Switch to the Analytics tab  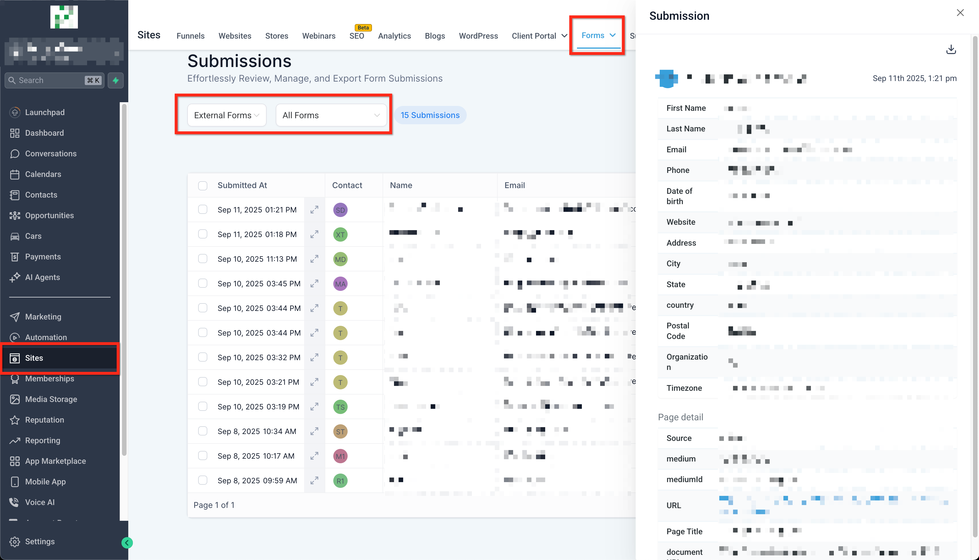click(x=394, y=36)
